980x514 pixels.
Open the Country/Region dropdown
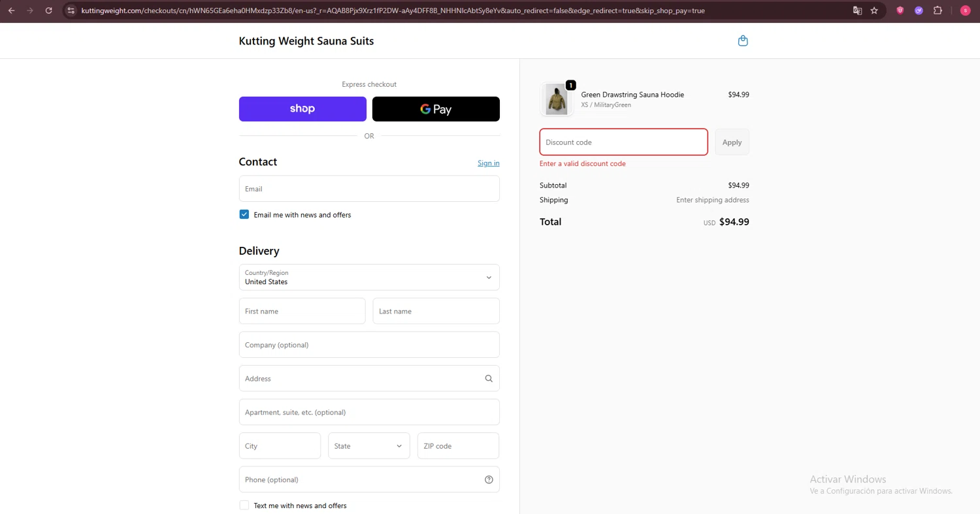click(369, 278)
